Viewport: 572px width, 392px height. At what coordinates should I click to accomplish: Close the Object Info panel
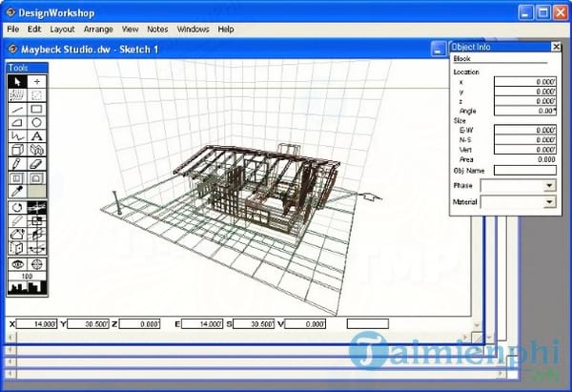pyautogui.click(x=556, y=47)
